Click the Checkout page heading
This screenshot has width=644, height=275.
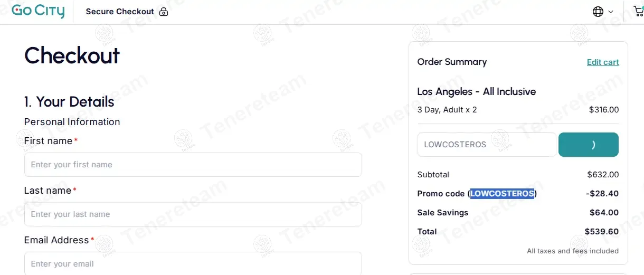[72, 55]
